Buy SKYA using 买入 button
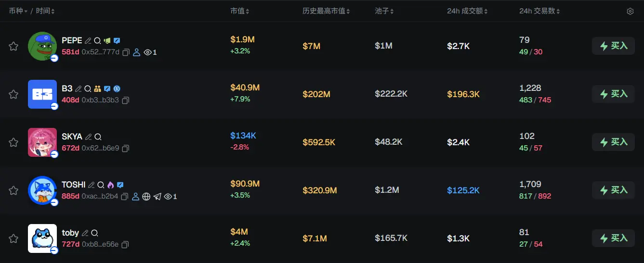 613,142
